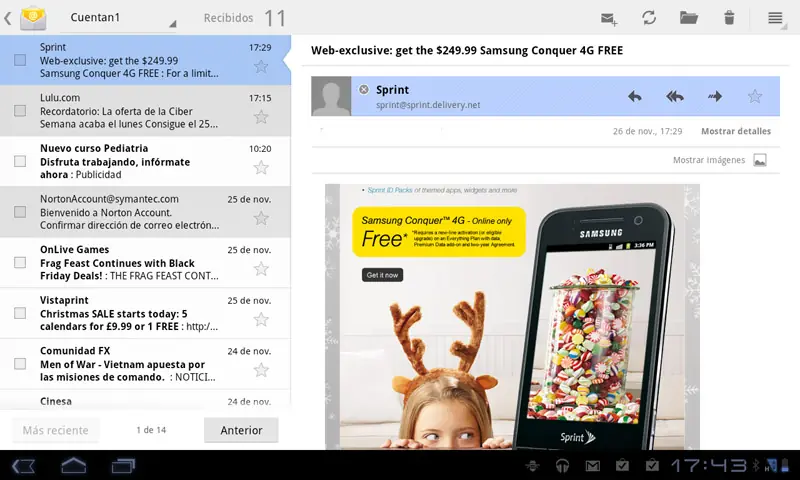Star the open Sprint message header
The height and width of the screenshot is (480, 800).
pyautogui.click(x=755, y=96)
